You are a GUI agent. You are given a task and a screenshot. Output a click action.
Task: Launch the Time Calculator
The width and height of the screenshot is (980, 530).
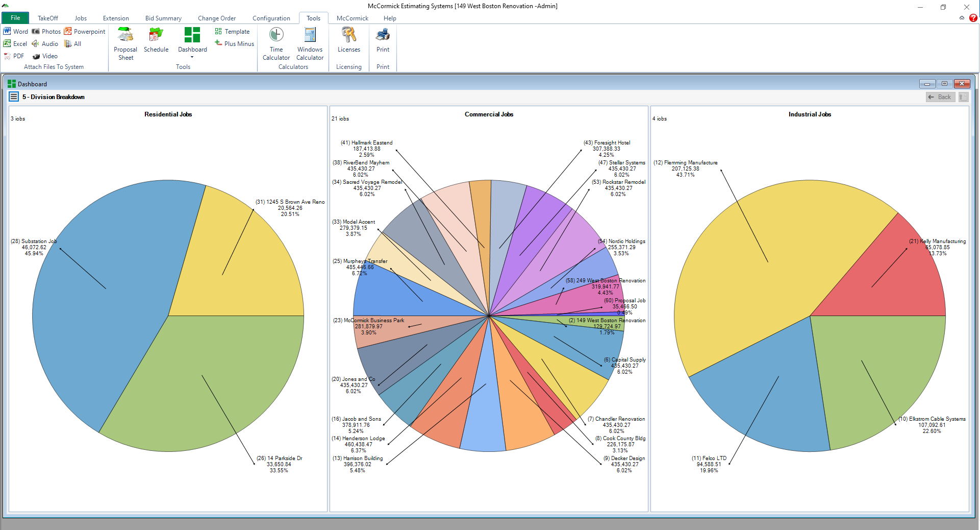pyautogui.click(x=276, y=44)
